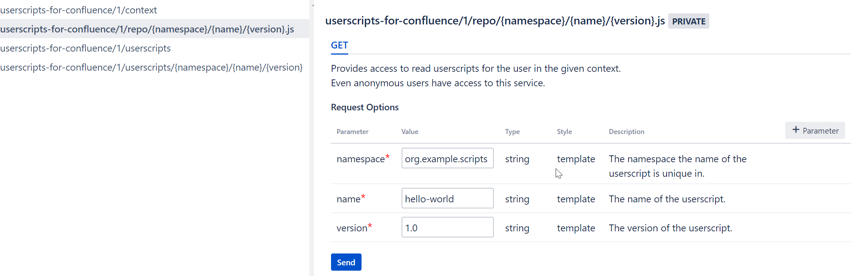The image size is (868, 276).
Task: Switch to the GET method tab
Action: click(339, 45)
